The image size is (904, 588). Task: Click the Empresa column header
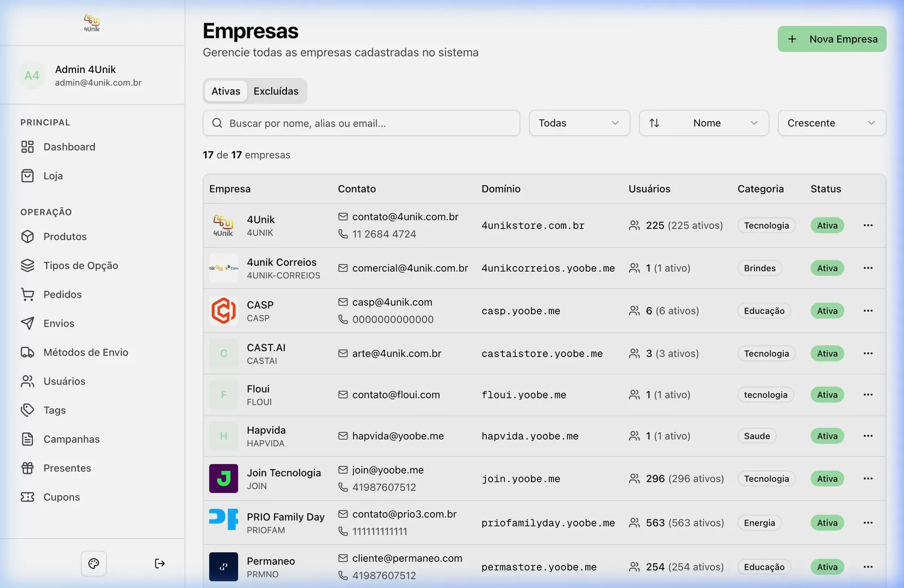tap(230, 189)
